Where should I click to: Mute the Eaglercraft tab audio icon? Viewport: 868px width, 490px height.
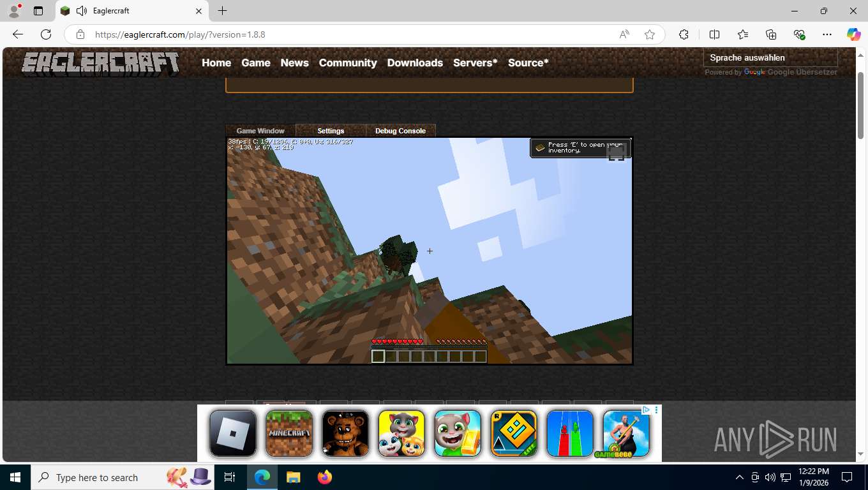(82, 11)
